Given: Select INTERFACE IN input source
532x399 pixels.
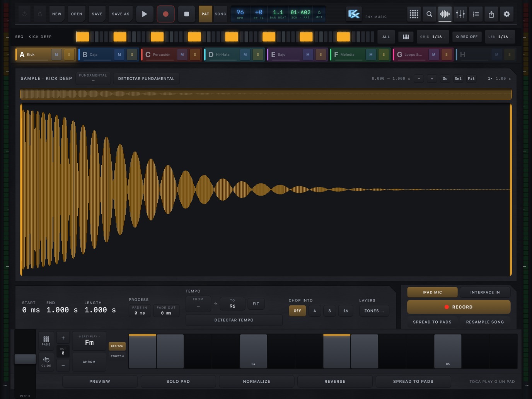Looking at the screenshot, I should [x=485, y=292].
